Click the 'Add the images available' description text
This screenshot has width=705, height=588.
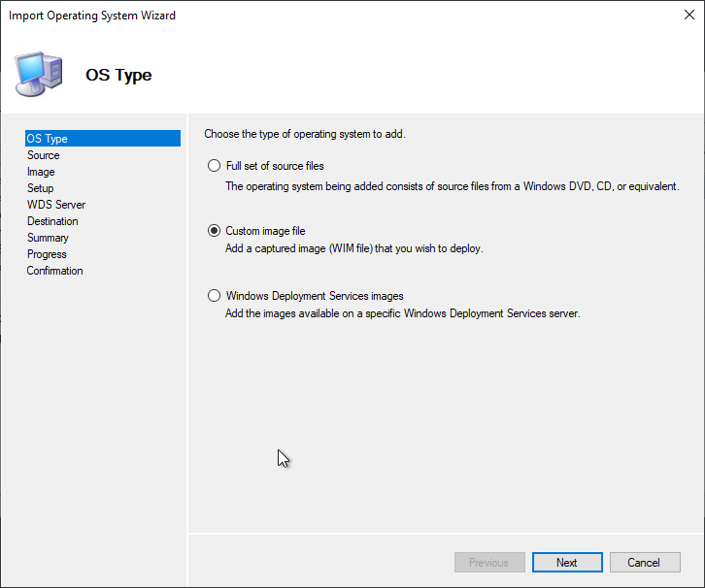[x=403, y=313]
